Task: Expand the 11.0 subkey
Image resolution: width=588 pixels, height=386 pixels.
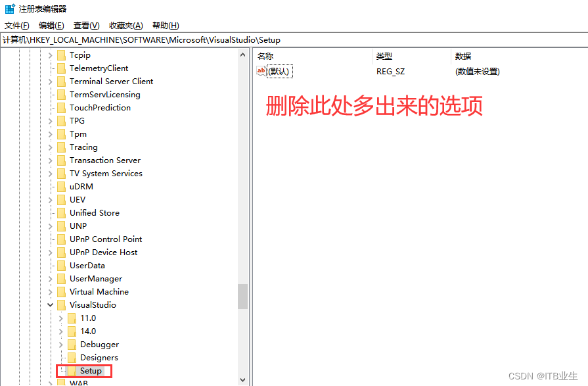Action: pos(60,318)
